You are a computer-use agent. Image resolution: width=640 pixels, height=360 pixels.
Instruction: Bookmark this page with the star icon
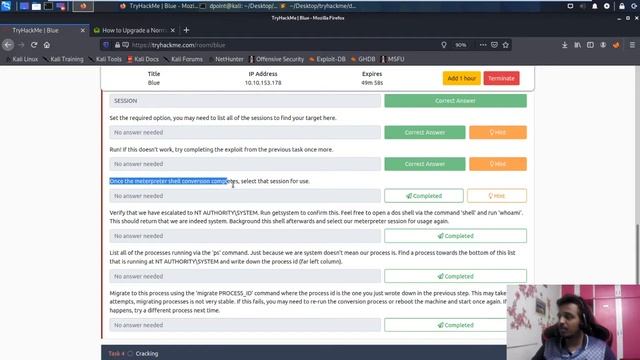(506, 45)
